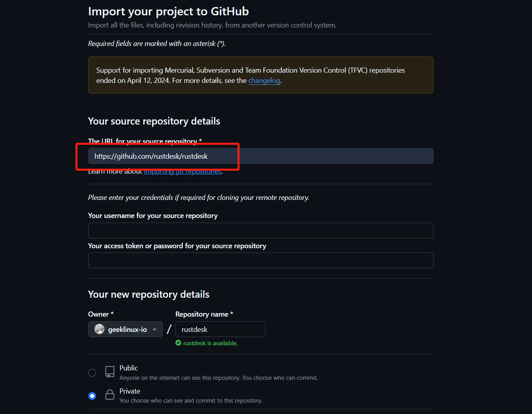Select the Public visibility radio button
Screen dimensions: 532x414
tap(92, 373)
